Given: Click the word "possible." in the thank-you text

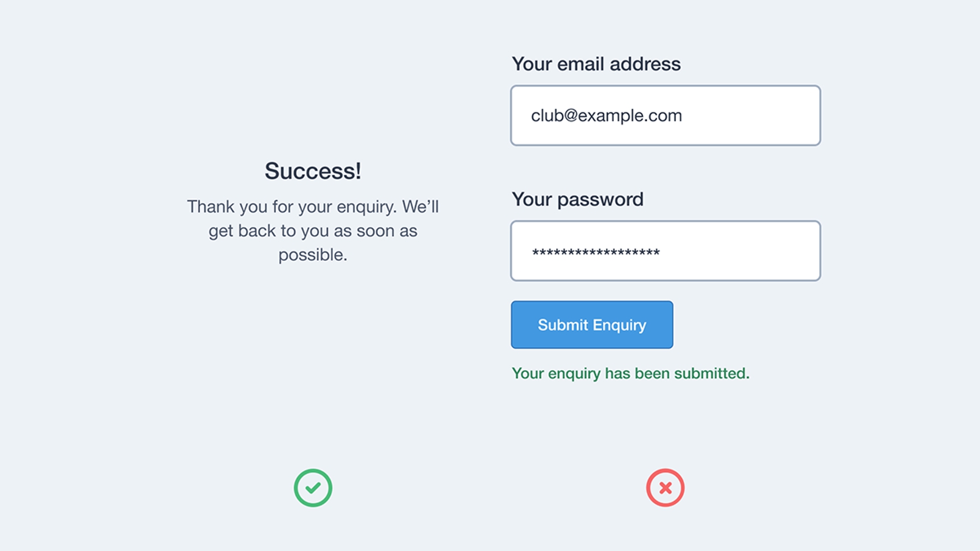Looking at the screenshot, I should [x=313, y=255].
